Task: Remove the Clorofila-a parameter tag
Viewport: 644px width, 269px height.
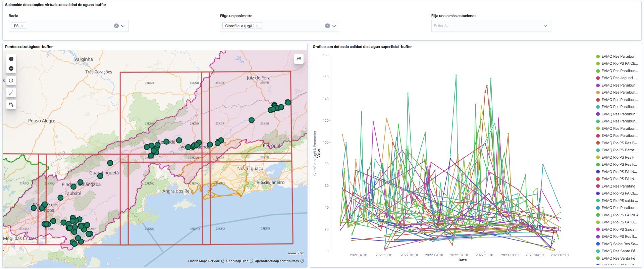Action: [x=258, y=26]
